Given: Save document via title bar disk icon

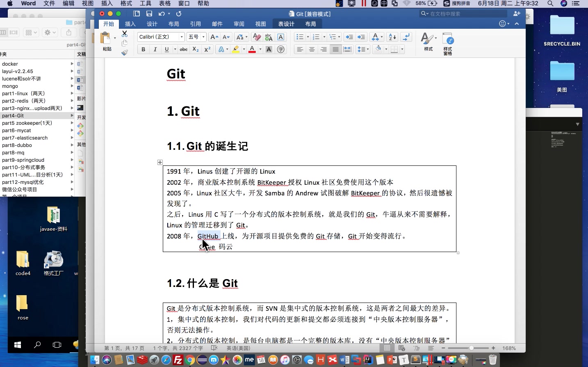Looking at the screenshot, I should tap(149, 14).
